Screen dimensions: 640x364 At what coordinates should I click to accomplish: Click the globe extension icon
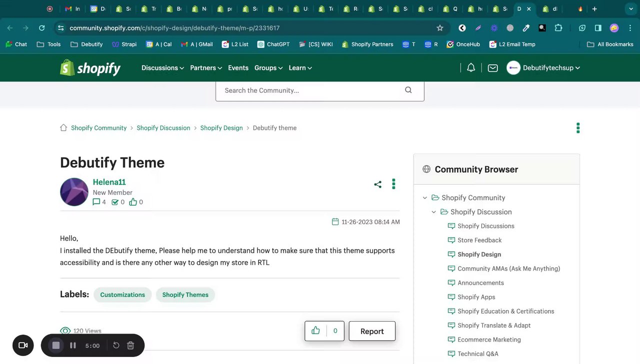click(510, 28)
